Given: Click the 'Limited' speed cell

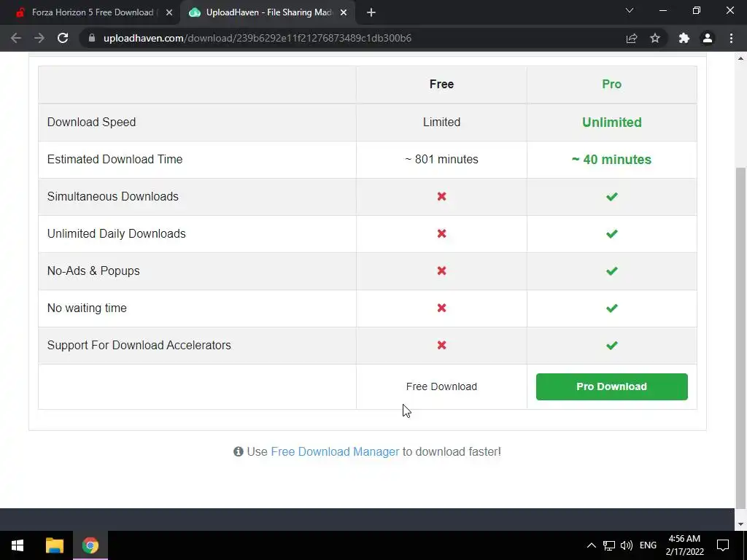Looking at the screenshot, I should coord(441,122).
